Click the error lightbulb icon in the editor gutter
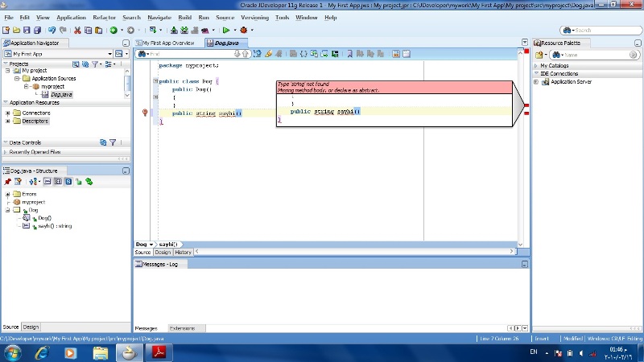 point(145,113)
